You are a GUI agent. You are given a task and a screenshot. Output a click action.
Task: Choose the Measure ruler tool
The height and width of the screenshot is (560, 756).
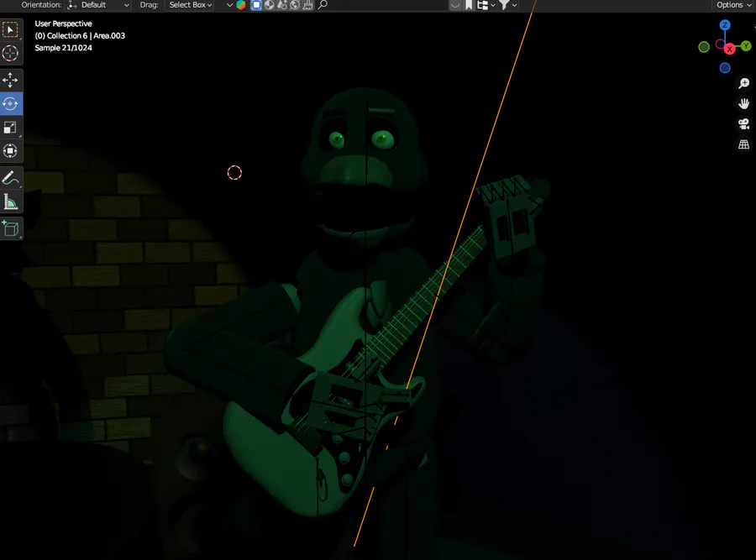click(x=10, y=201)
